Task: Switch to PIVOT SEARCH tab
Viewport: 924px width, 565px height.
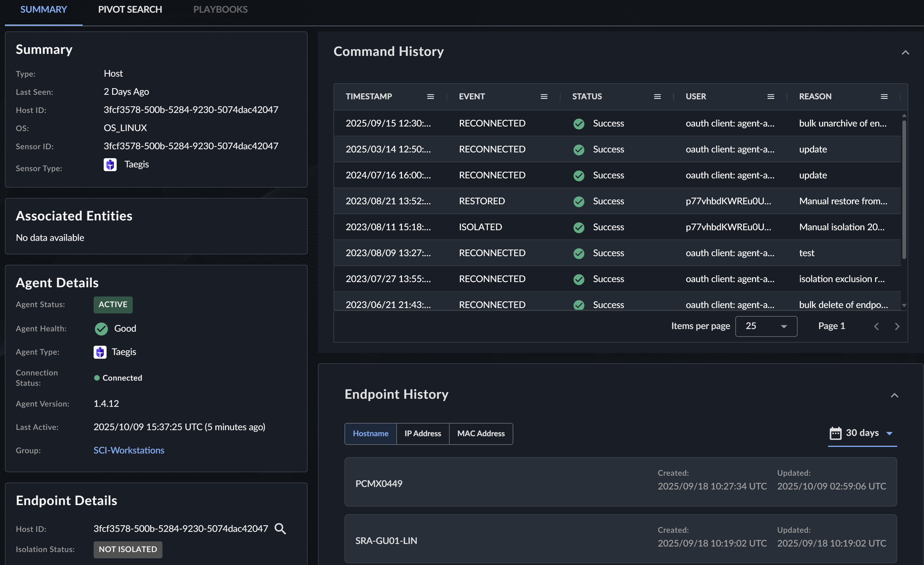Action: (x=130, y=10)
